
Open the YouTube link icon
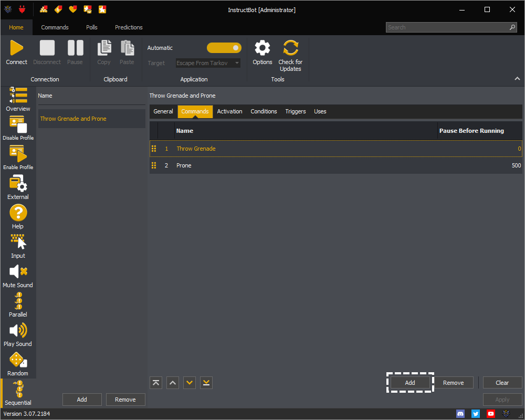coord(491,414)
